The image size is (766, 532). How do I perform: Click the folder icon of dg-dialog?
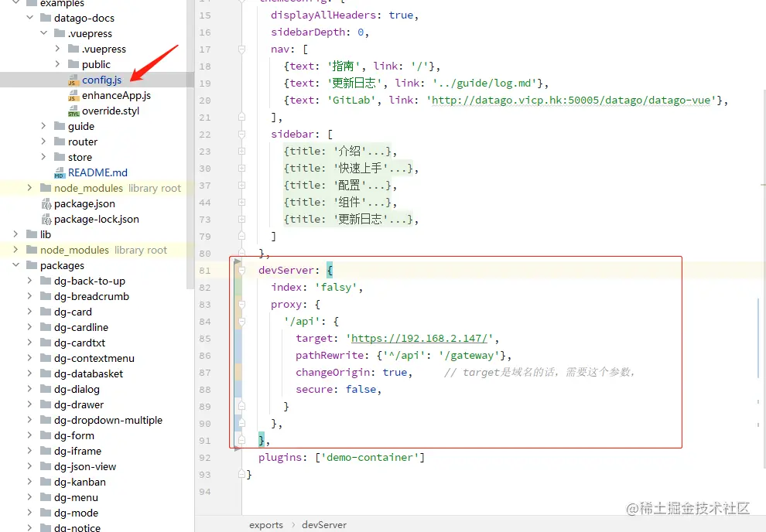pos(46,389)
